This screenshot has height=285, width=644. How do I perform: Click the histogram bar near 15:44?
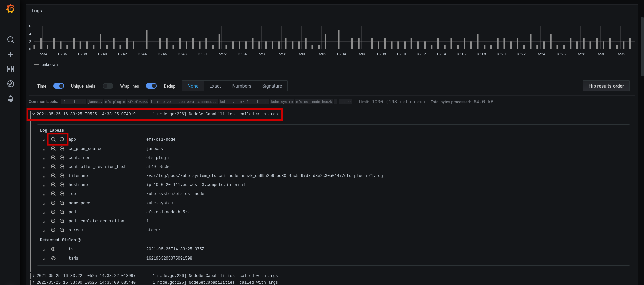click(x=147, y=40)
